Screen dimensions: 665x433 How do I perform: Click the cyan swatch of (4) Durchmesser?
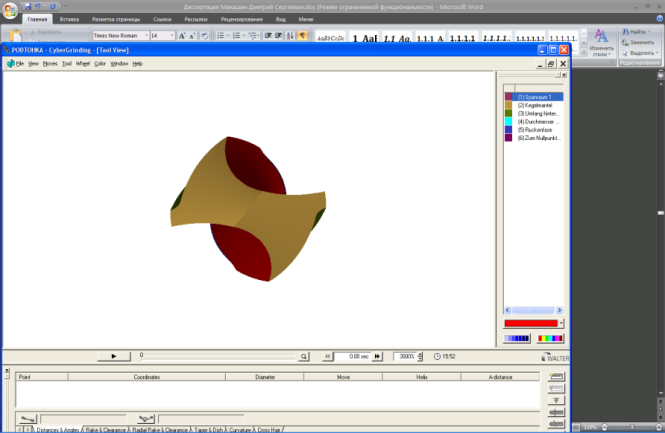509,122
